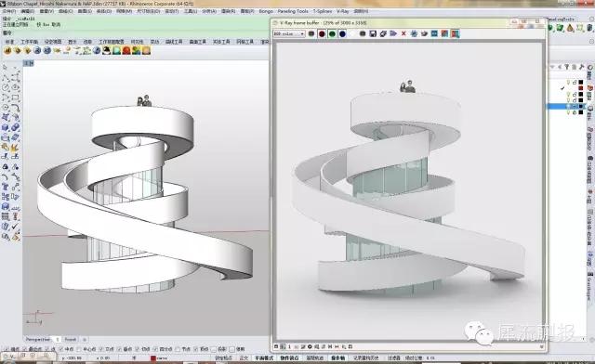The width and height of the screenshot is (595, 364).
Task: Toggle the blue channel in V-Ray frame buffer
Action: [x=342, y=33]
